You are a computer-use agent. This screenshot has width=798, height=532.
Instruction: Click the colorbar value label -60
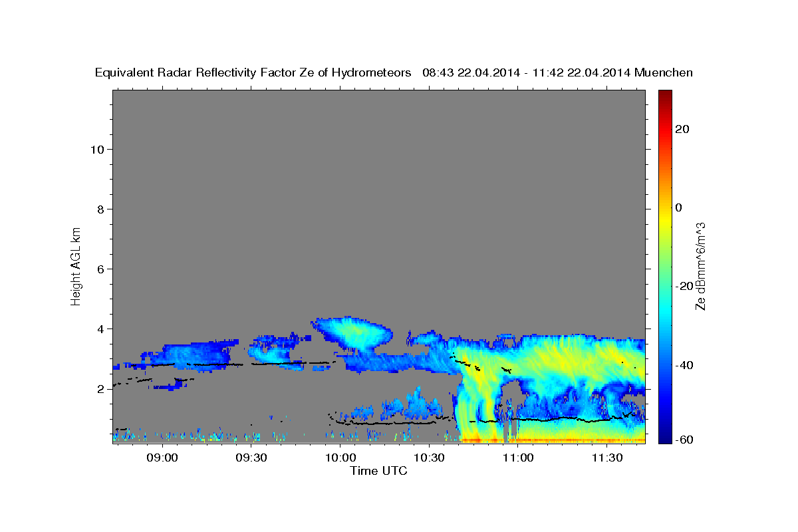point(684,440)
